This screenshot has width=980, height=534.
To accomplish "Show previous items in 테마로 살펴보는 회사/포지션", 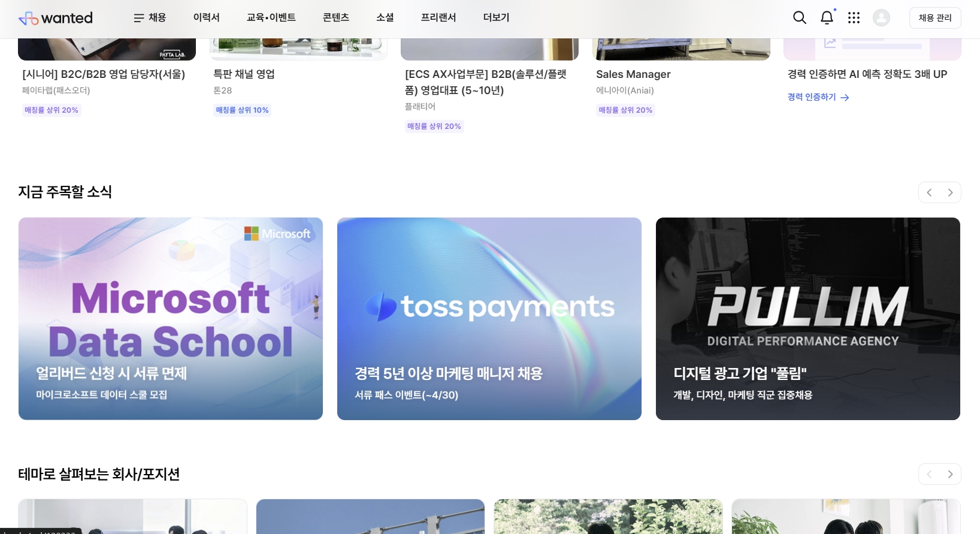I will 929,474.
